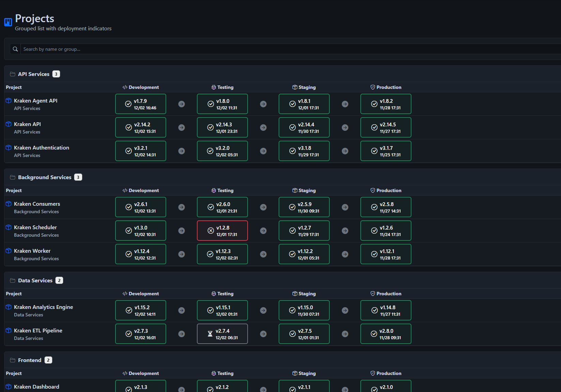Click the promote arrow after Kraken API v2.14.2
The image size is (561, 392).
[181, 127]
